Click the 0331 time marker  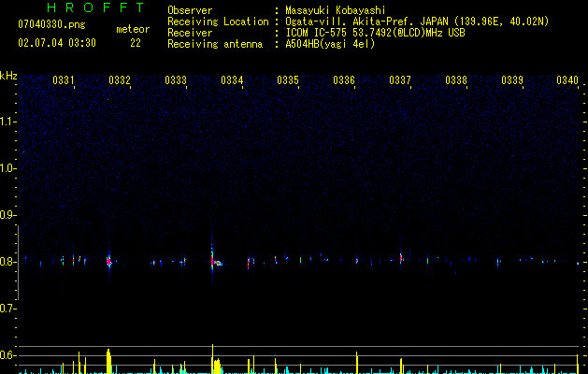[x=64, y=80]
